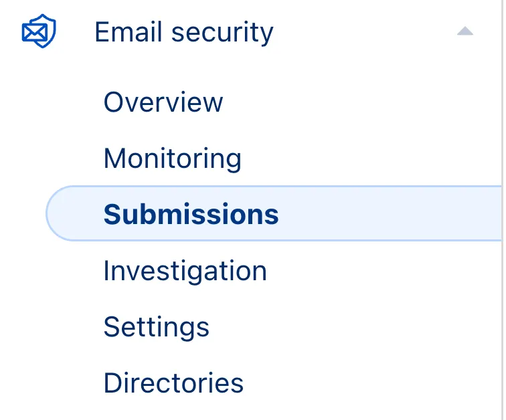
Task: Click the bold Submissions label
Action: [x=191, y=215]
